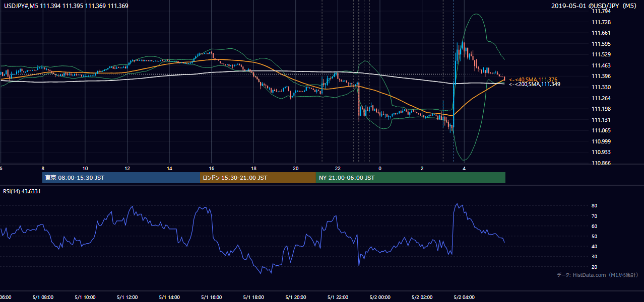The image size is (644, 302).
Task: Click the London 15:30-21:00 JST session bar
Action: pyautogui.click(x=258, y=178)
